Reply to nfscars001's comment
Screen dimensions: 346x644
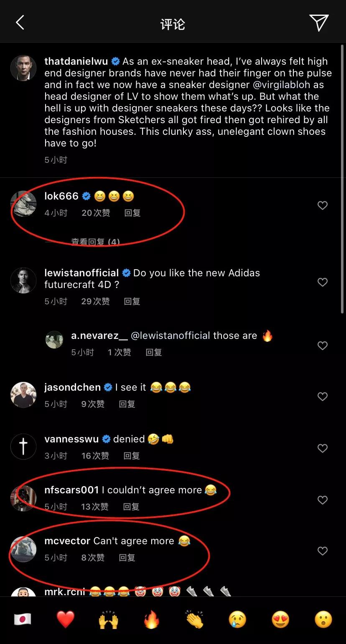point(131,507)
